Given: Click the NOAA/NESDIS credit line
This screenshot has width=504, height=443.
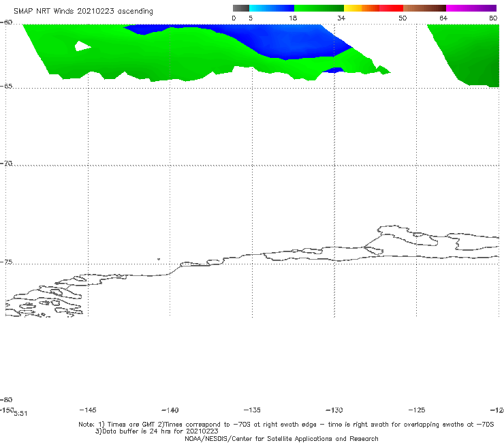Looking at the screenshot, I should [281, 439].
